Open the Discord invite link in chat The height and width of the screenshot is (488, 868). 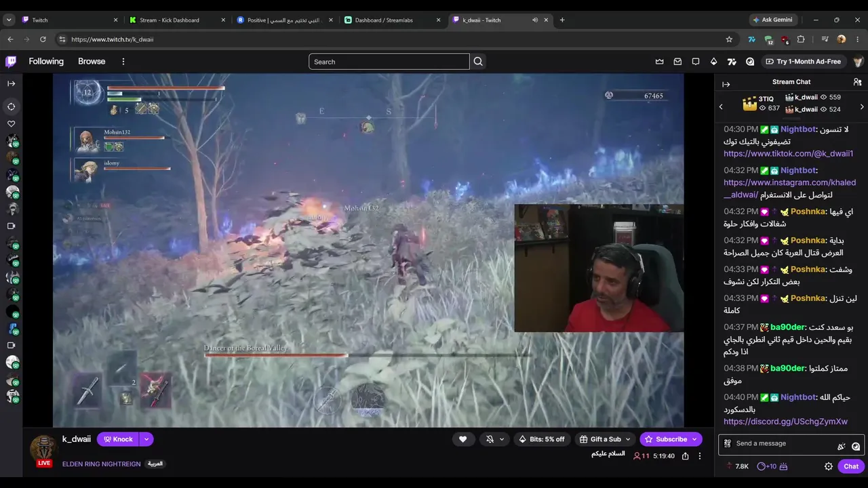(x=785, y=422)
